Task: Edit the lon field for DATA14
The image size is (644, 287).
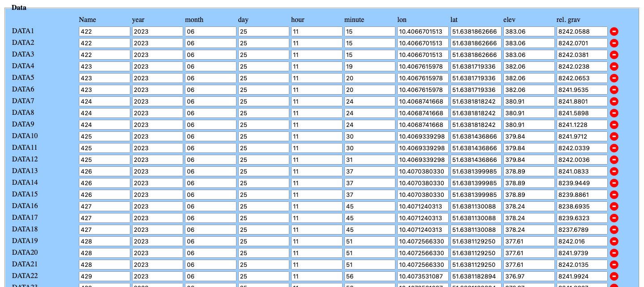Action: (422, 183)
